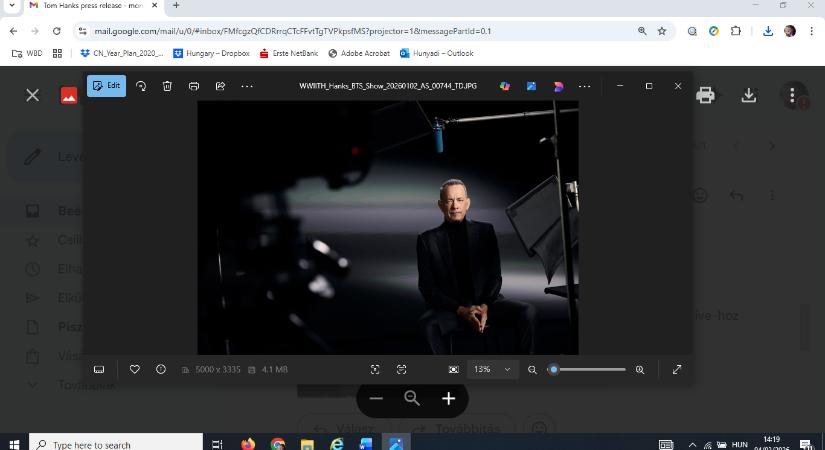Download the attachment in Gmail viewer
825x450 pixels.
tap(748, 95)
